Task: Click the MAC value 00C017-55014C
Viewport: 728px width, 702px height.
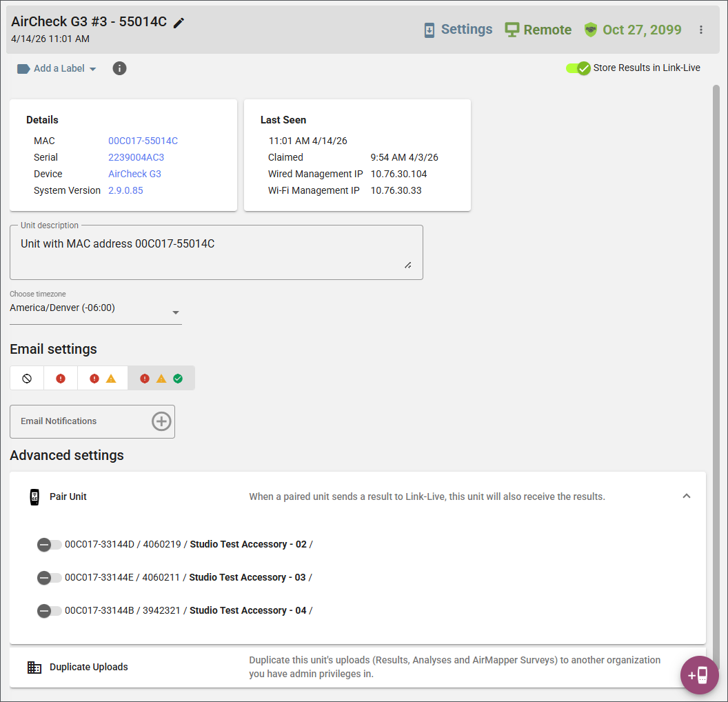Action: point(143,141)
